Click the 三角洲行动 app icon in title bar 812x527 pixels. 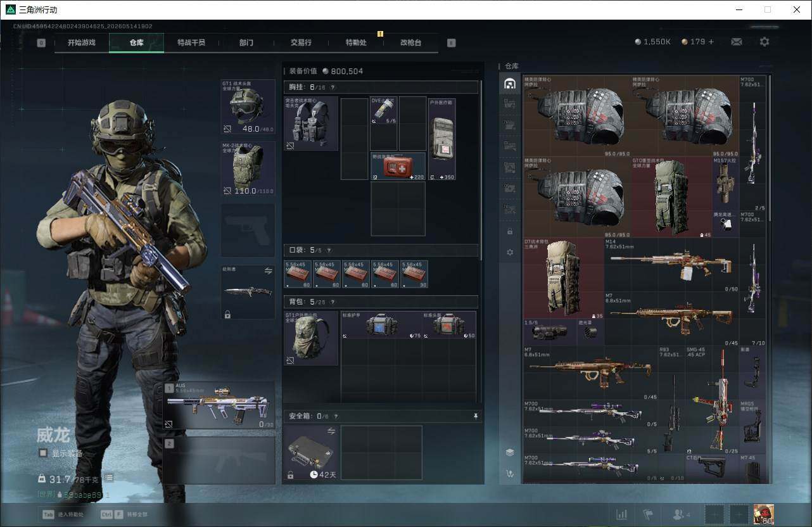[10, 10]
